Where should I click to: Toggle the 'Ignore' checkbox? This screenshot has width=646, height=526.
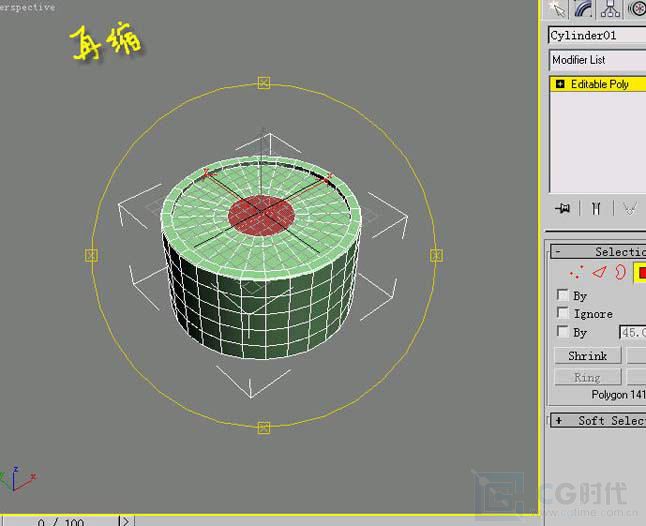pyautogui.click(x=562, y=314)
